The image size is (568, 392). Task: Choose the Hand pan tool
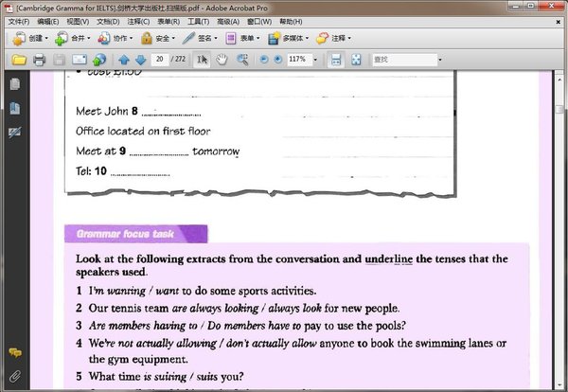pyautogui.click(x=222, y=60)
